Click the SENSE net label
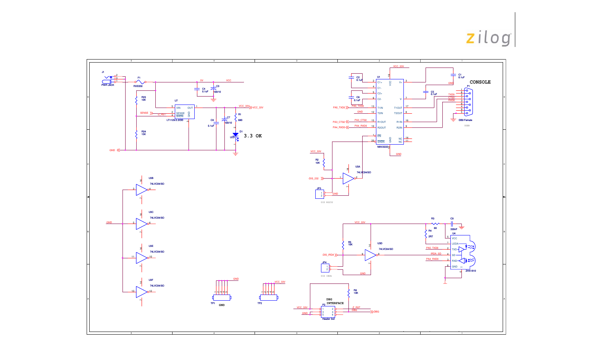Image resolution: width=600 pixels, height=364 pixels. 144,113
